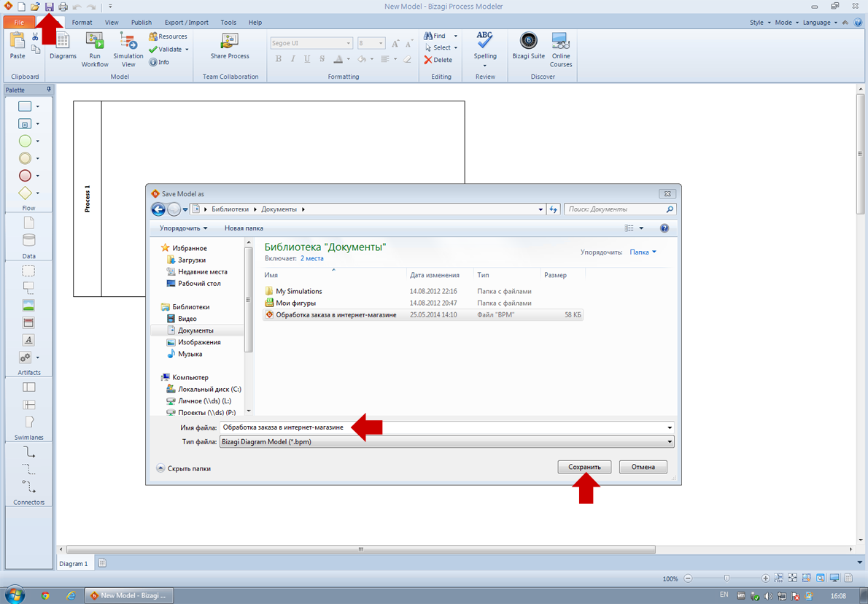Image resolution: width=868 pixels, height=604 pixels.
Task: Select the Header artifact icon
Action: [28, 322]
